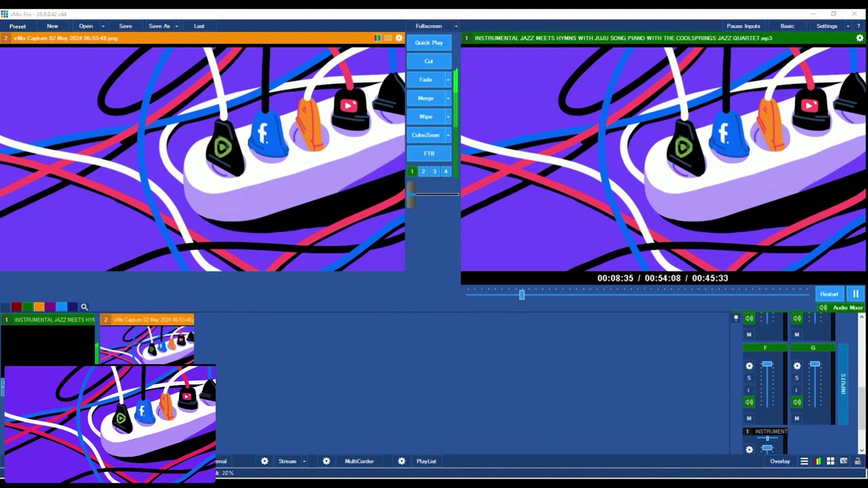Toggle bus F speaker audio on/off
The width and height of the screenshot is (868, 488).
[749, 402]
